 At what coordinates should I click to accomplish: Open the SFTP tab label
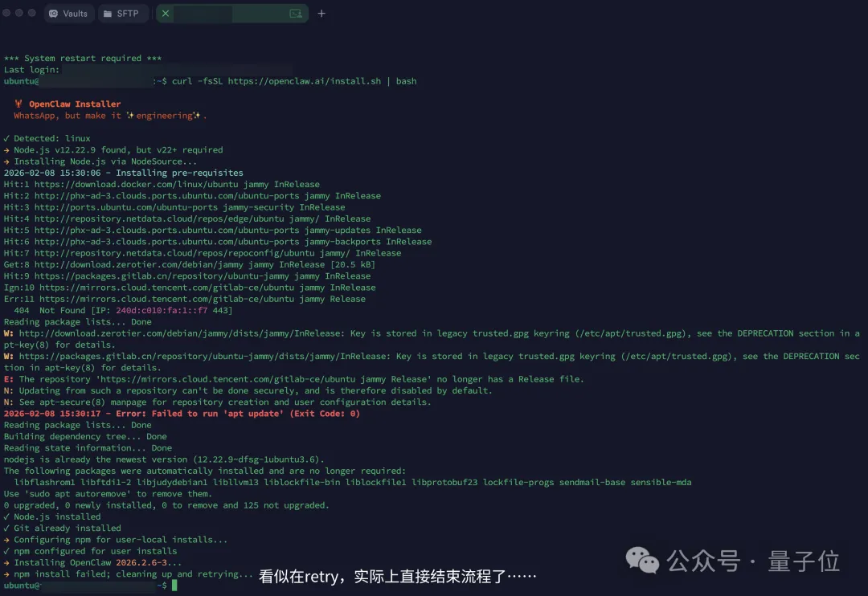128,14
